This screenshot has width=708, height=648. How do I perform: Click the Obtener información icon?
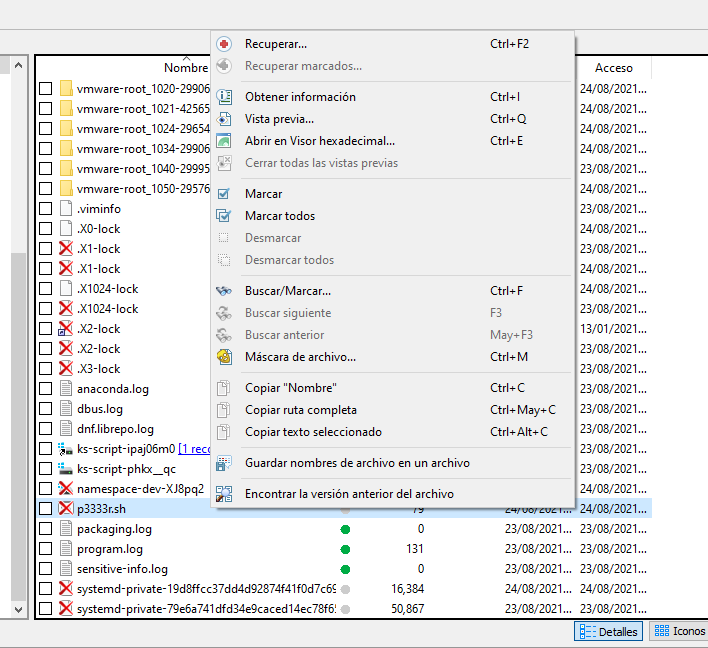coord(225,97)
